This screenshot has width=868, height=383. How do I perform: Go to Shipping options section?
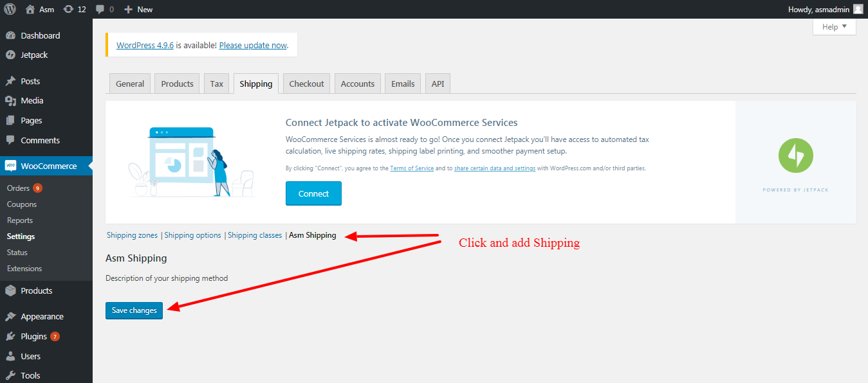192,235
